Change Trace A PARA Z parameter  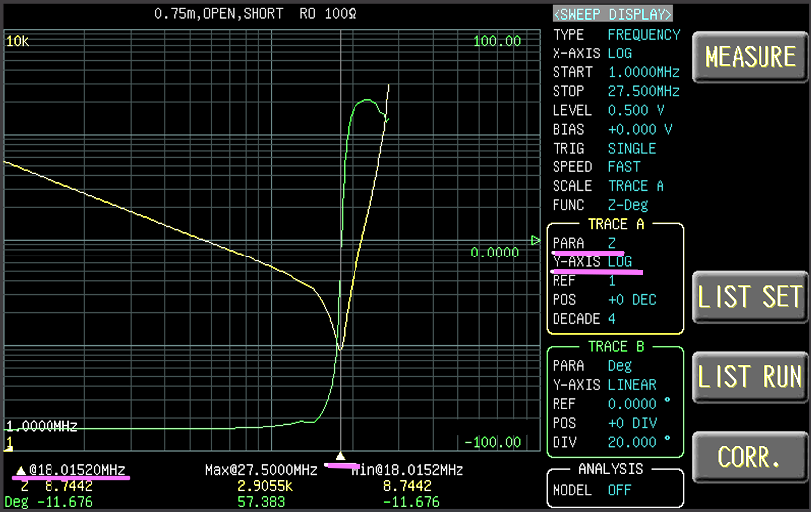[x=612, y=243]
